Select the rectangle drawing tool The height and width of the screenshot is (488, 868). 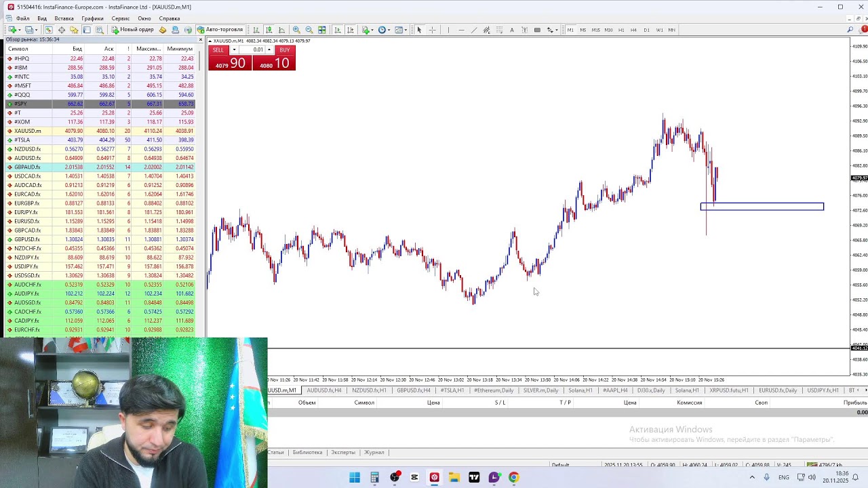pyautogui.click(x=537, y=30)
